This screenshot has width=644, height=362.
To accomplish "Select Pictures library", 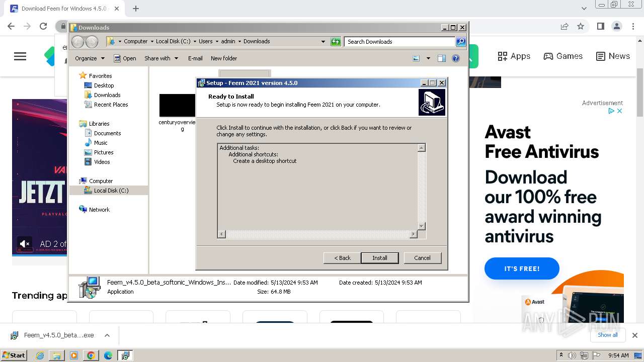I will point(104,152).
